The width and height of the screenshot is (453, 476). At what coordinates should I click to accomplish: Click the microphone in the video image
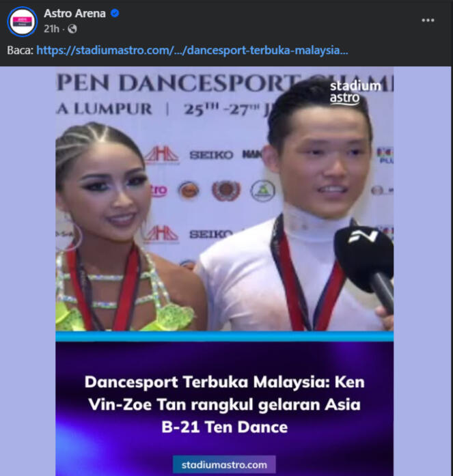[x=366, y=268]
